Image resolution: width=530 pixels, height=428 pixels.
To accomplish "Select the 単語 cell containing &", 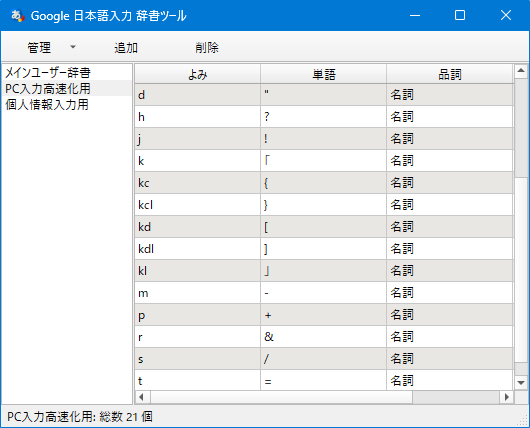I will tap(323, 337).
